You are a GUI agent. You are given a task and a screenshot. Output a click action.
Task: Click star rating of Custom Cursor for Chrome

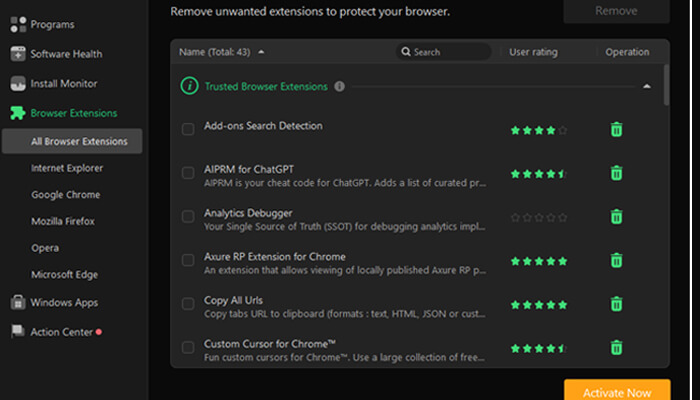[539, 348]
